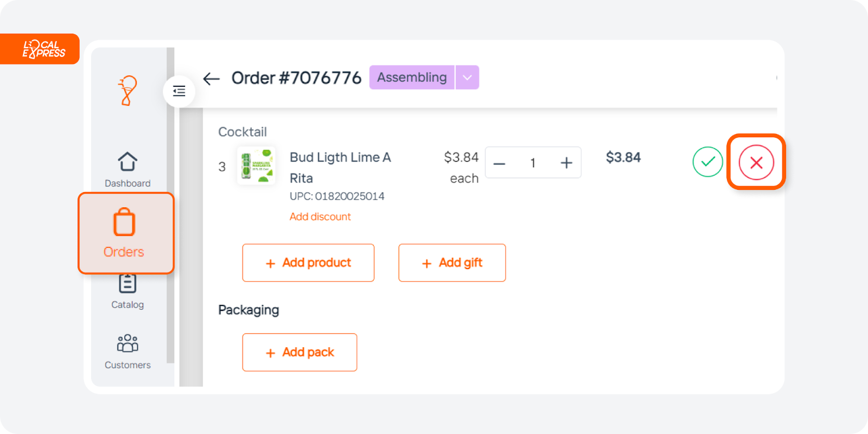The width and height of the screenshot is (868, 434).
Task: Click the Add product button
Action: coord(308,263)
